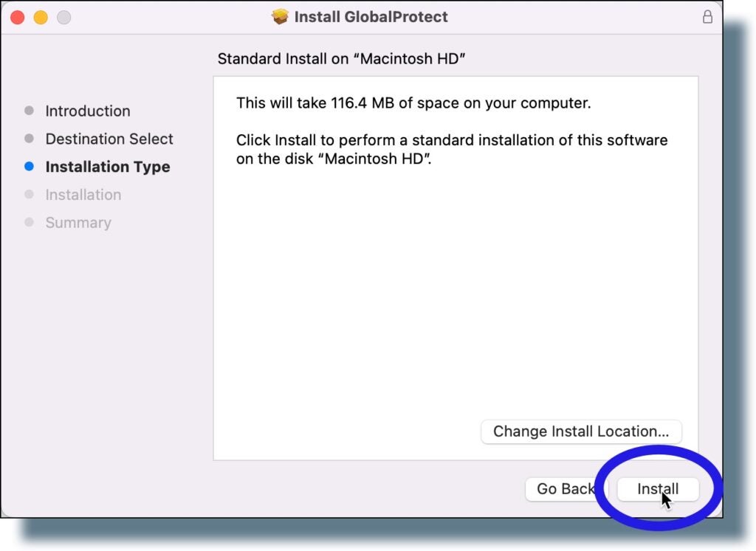Select the Installation Type step
This screenshot has width=756, height=551.
(108, 167)
